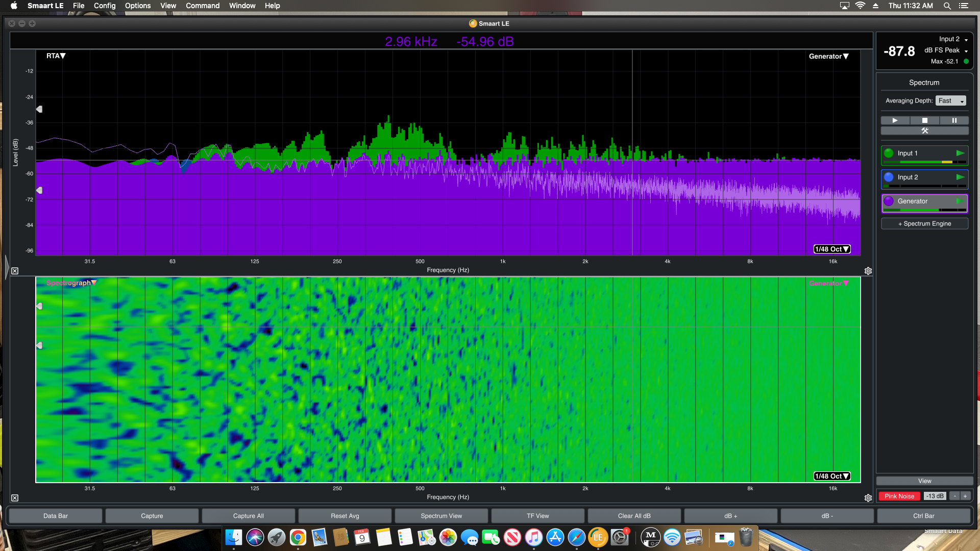Open Spotlight search in menu bar
Screen dimensions: 980x551
click(x=947, y=6)
